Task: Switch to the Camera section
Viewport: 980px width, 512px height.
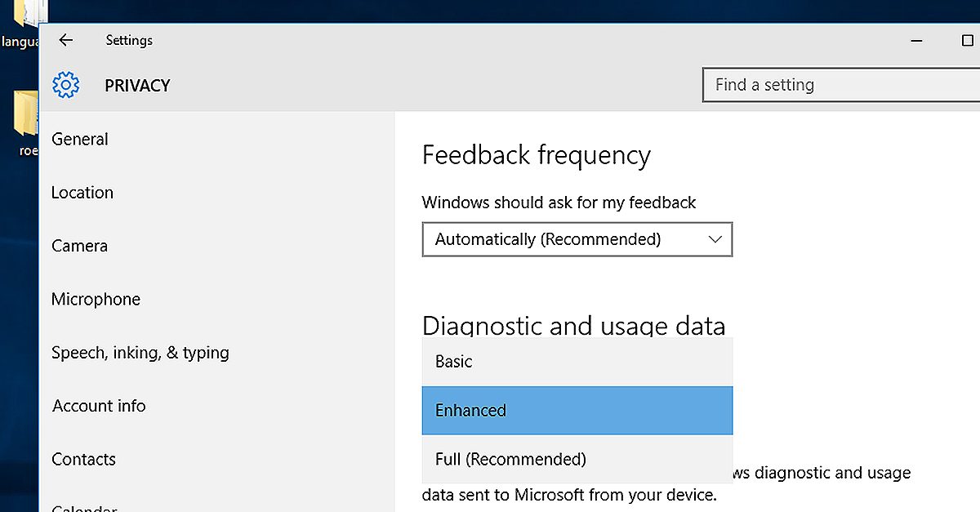Action: click(x=79, y=246)
